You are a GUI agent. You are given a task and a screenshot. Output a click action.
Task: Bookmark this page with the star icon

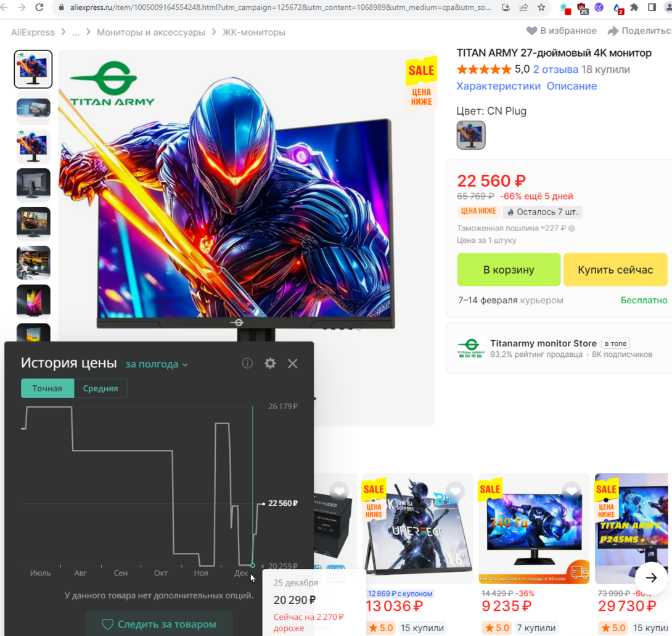[x=541, y=7]
